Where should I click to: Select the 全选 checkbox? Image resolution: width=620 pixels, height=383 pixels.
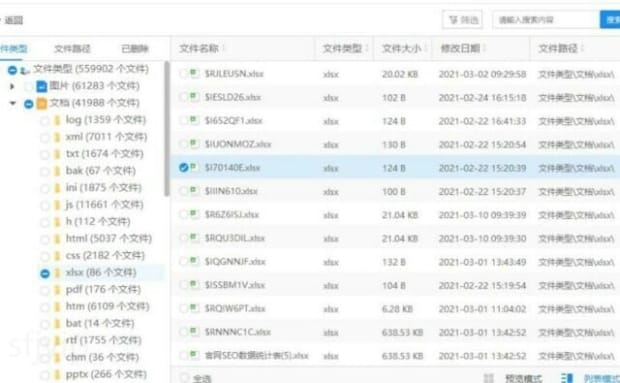(x=184, y=378)
